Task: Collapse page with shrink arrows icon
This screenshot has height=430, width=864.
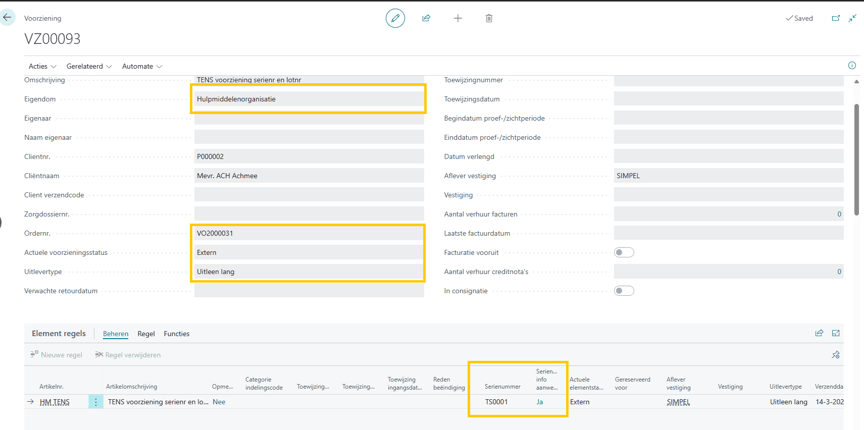Action: click(x=852, y=18)
